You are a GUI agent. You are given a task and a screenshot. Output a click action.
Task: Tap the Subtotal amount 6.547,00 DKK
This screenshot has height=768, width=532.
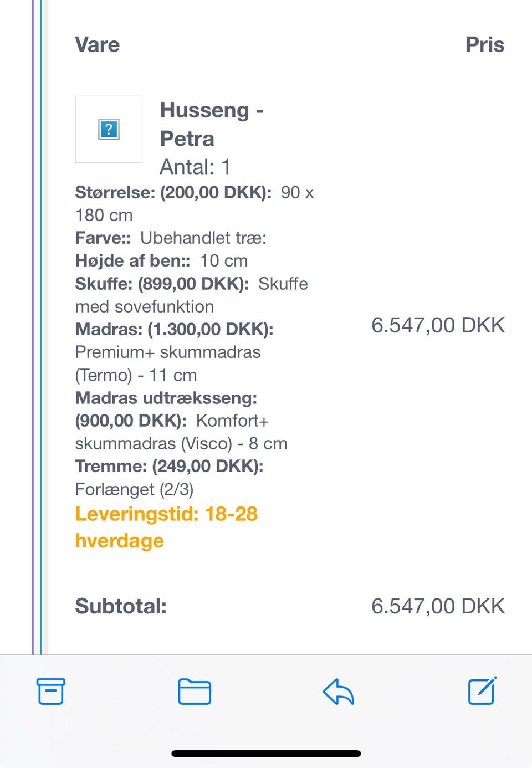[438, 606]
